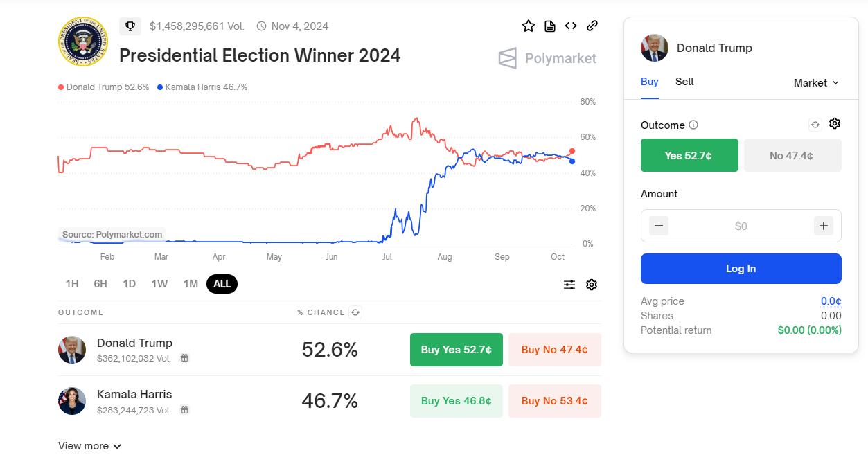This screenshot has width=868, height=464.
Task: Copy the market link icon
Action: [x=592, y=26]
